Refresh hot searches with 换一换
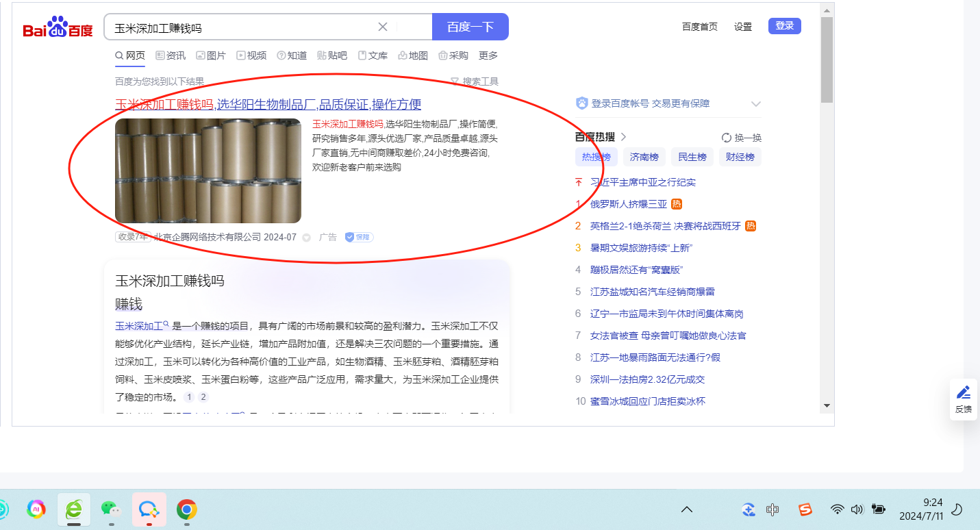 tap(741, 138)
